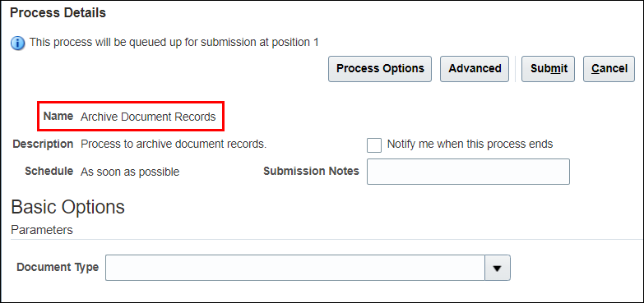Click the Process Details heading
Viewport: 644px width, 303px height.
tap(58, 13)
